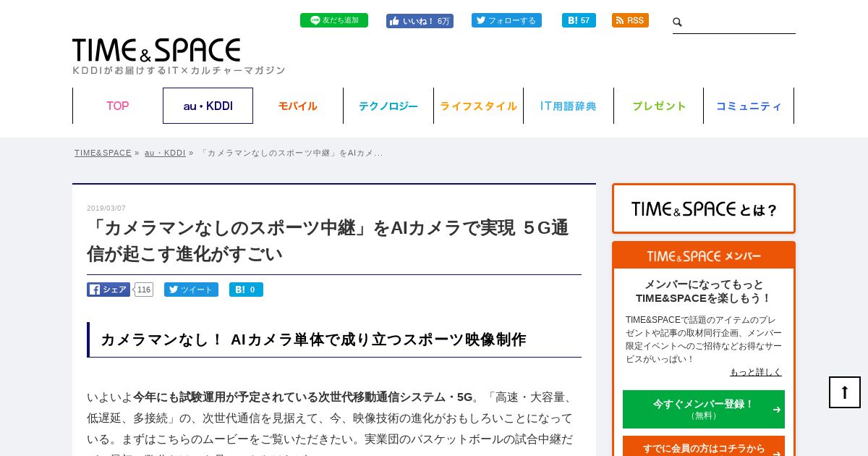This screenshot has height=456, width=868.
Task: Open the ライフスタイル navigation tab
Action: (478, 106)
